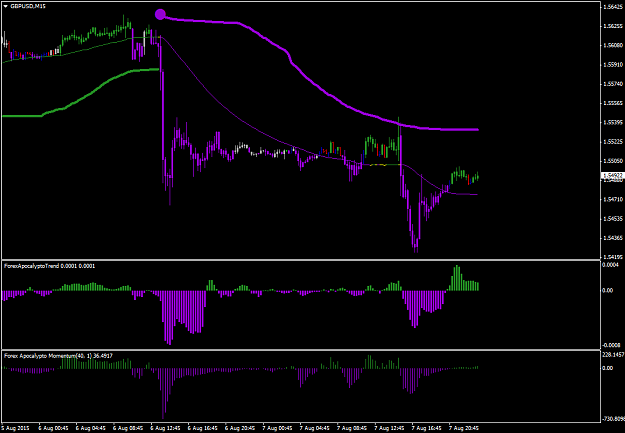
Task: Click the 6 Aug 04:45 time label
Action: click(91, 428)
